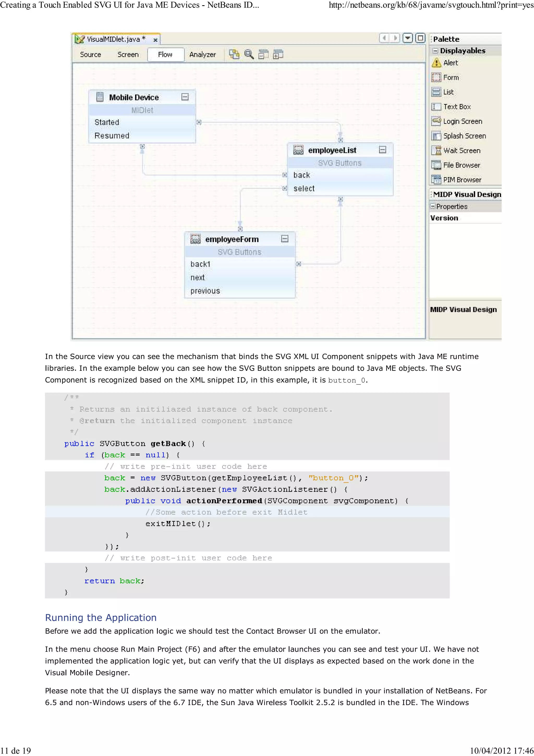Select the back command in employeeList
This screenshot has height=756, width=534.
[340, 175]
